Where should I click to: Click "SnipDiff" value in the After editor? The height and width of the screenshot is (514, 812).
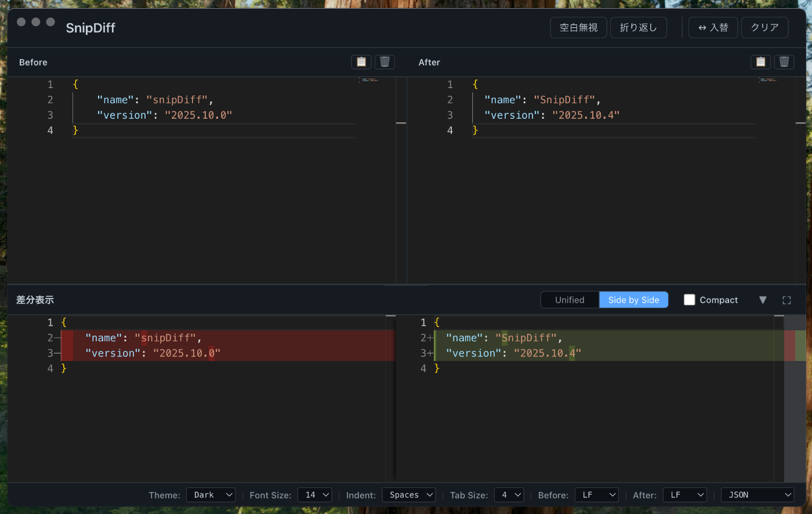pyautogui.click(x=564, y=100)
